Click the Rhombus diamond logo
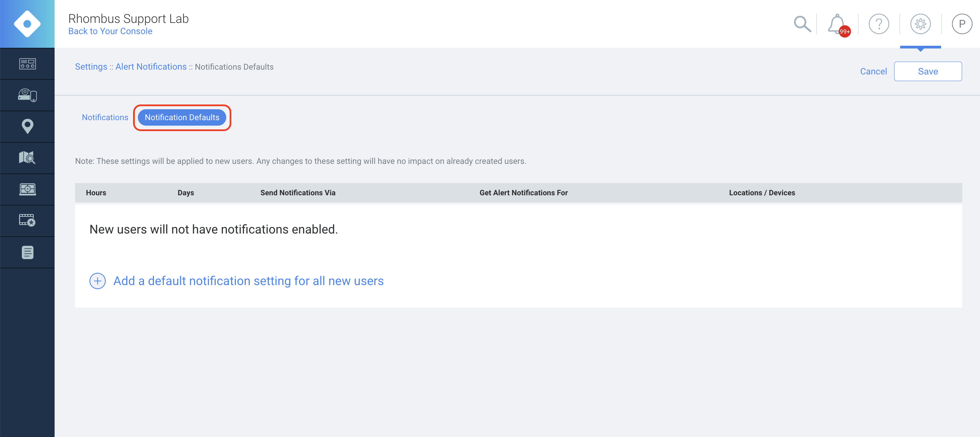The width and height of the screenshot is (980, 437). coord(27,24)
